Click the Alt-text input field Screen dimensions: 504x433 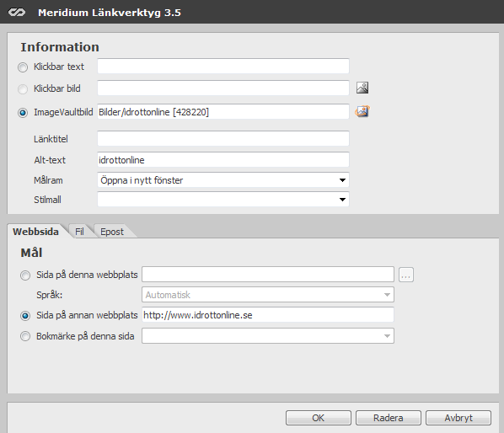coord(223,160)
